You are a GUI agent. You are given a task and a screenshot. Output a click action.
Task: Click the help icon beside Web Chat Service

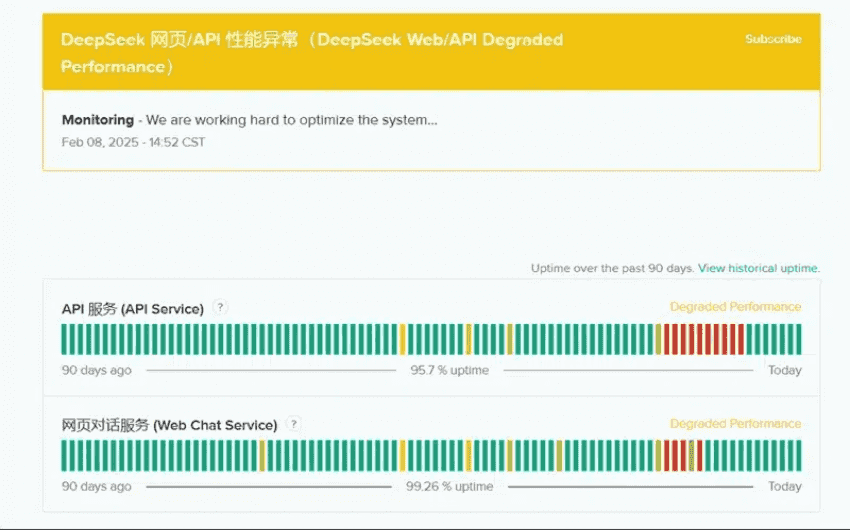coord(293,424)
